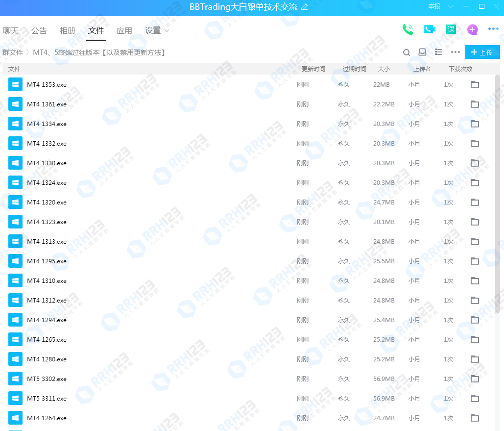Select the 文件 files tab

(96, 30)
